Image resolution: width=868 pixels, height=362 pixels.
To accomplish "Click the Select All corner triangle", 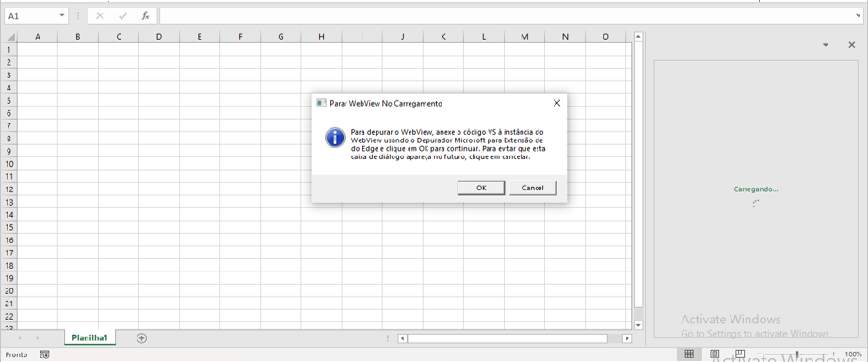I will click(9, 37).
